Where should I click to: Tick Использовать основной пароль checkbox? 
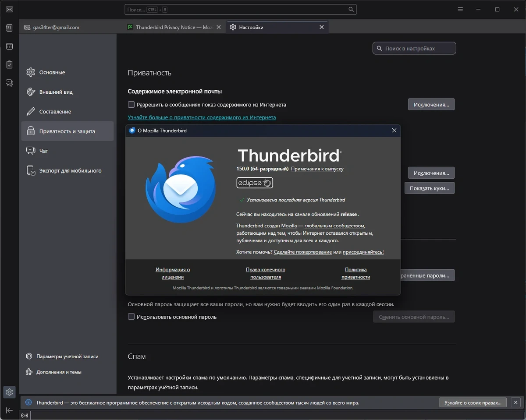click(131, 317)
